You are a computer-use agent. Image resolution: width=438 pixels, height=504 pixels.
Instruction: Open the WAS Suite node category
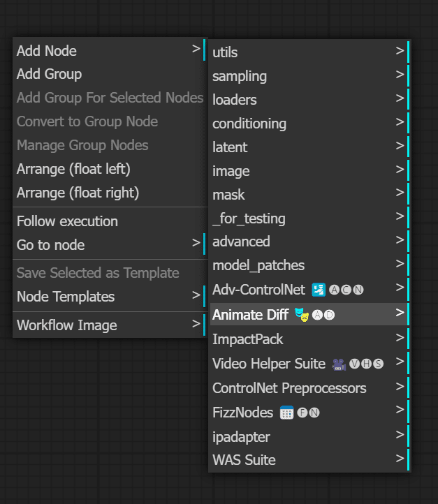click(309, 460)
